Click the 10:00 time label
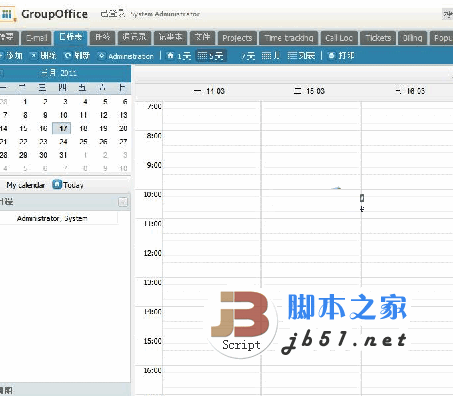 pos(153,194)
